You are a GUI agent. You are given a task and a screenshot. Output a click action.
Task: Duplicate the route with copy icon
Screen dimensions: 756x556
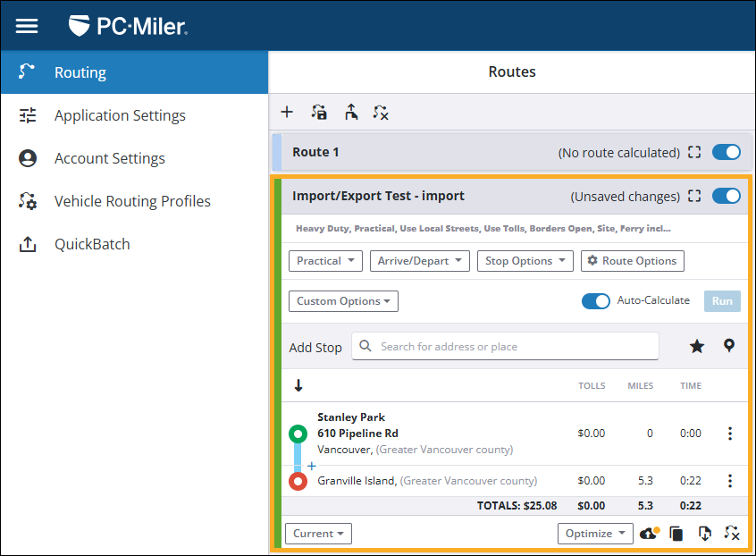[676, 534]
